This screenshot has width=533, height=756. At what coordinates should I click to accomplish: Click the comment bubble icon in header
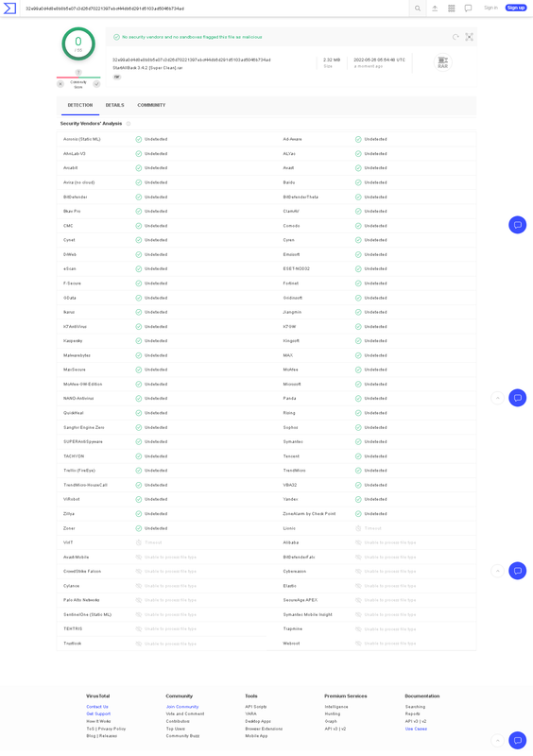(468, 9)
